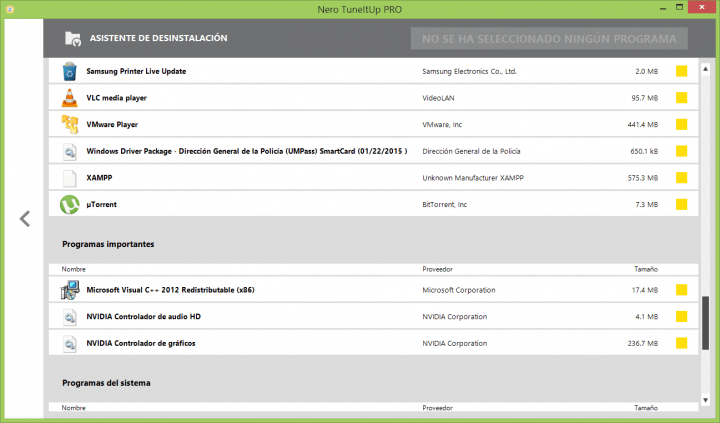
Task: Maximize the Nero TuneItUp PRO window
Action: point(680,7)
